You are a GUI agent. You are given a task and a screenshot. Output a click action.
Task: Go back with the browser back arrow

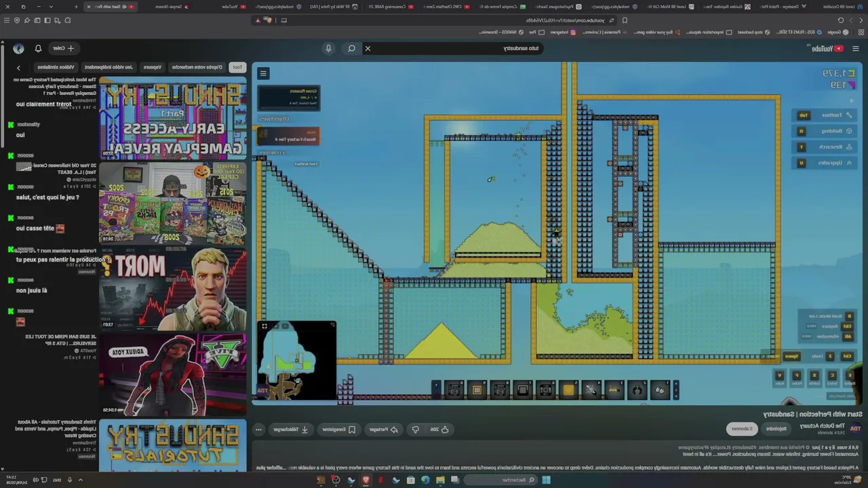tap(861, 20)
